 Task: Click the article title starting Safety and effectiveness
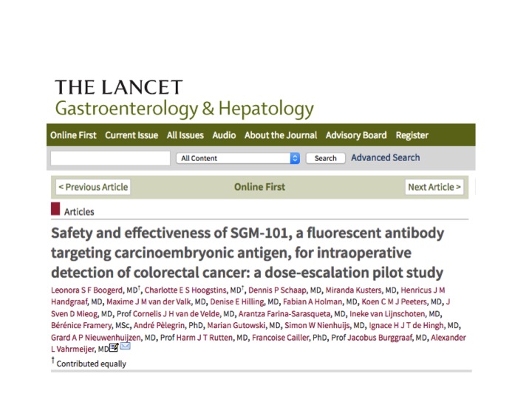tap(248, 253)
